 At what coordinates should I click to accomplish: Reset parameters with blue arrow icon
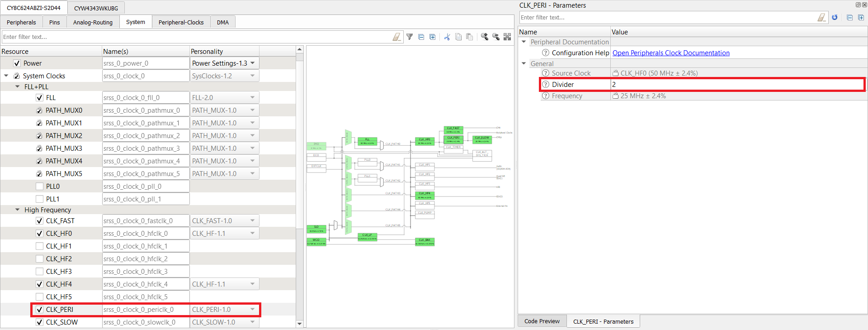tap(835, 18)
